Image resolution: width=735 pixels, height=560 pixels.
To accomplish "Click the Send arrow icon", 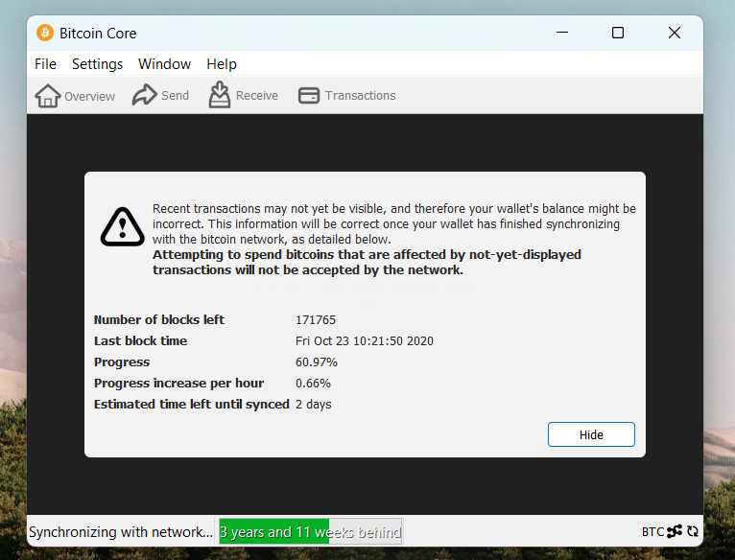I will tap(144, 95).
